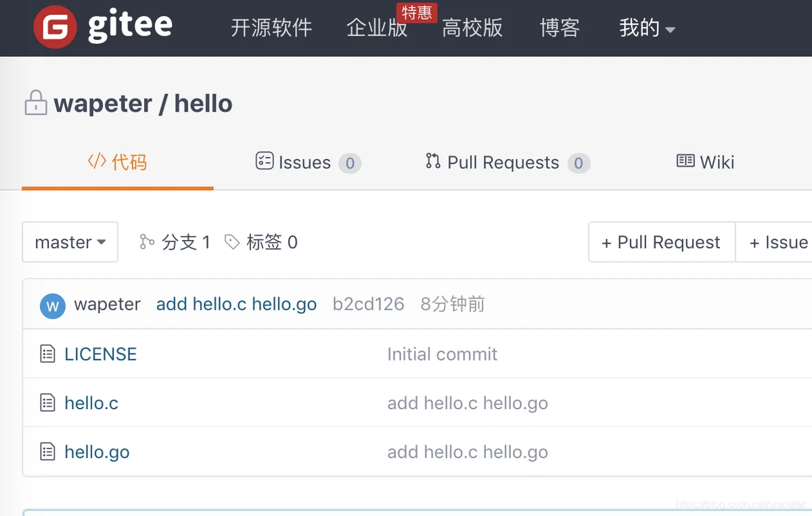Click wapeter author name in the commit bar
The width and height of the screenshot is (812, 516).
(x=108, y=304)
